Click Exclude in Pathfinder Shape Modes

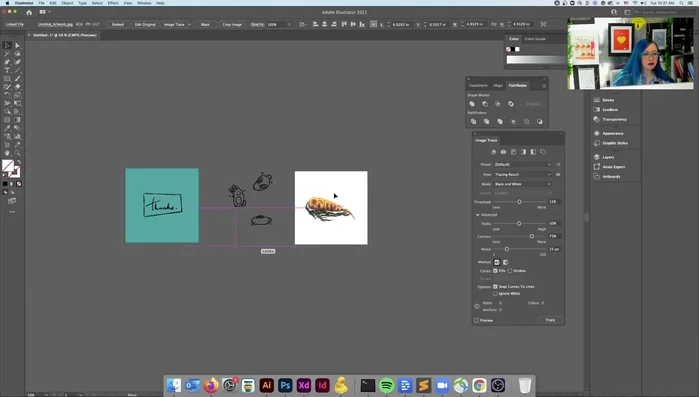tap(511, 104)
